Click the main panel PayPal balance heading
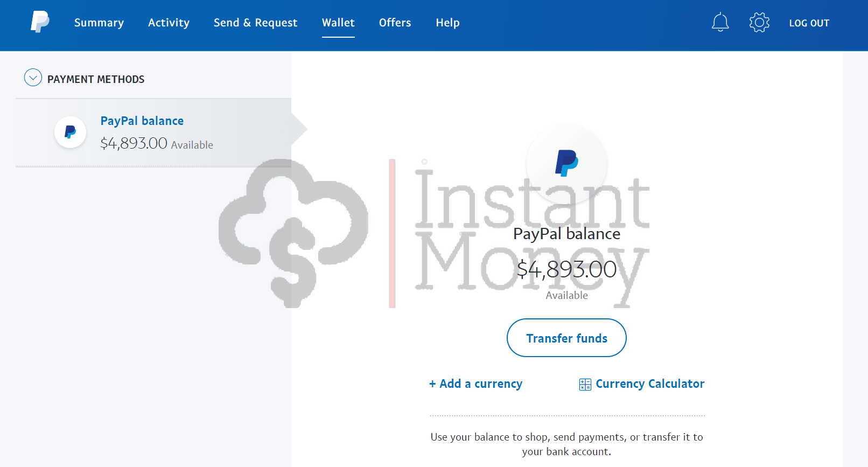 (x=566, y=234)
